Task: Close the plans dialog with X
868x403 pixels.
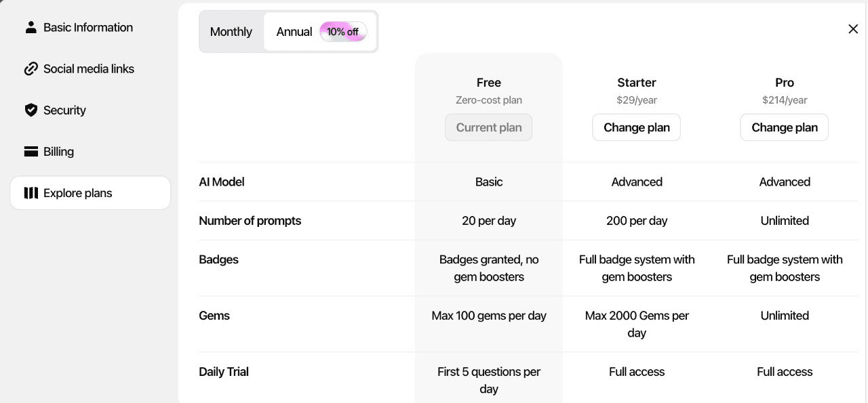Action: point(853,29)
